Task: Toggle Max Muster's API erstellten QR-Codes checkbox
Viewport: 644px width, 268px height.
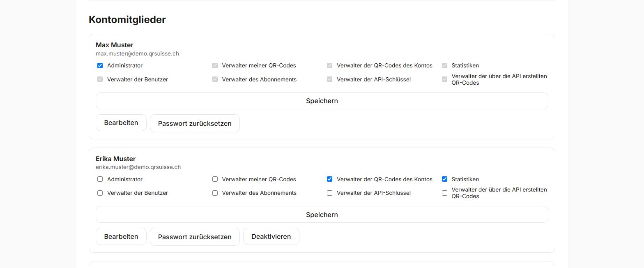Action: [444, 79]
